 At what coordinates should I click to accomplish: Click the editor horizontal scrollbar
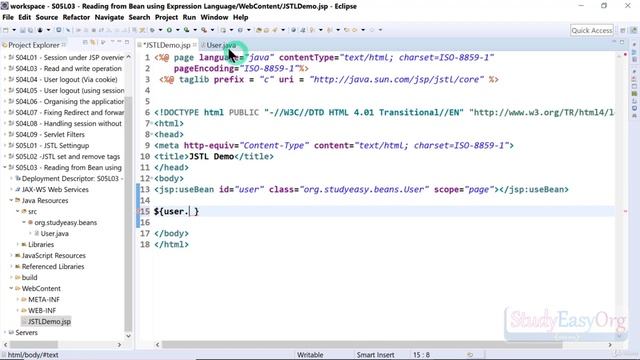(362, 345)
